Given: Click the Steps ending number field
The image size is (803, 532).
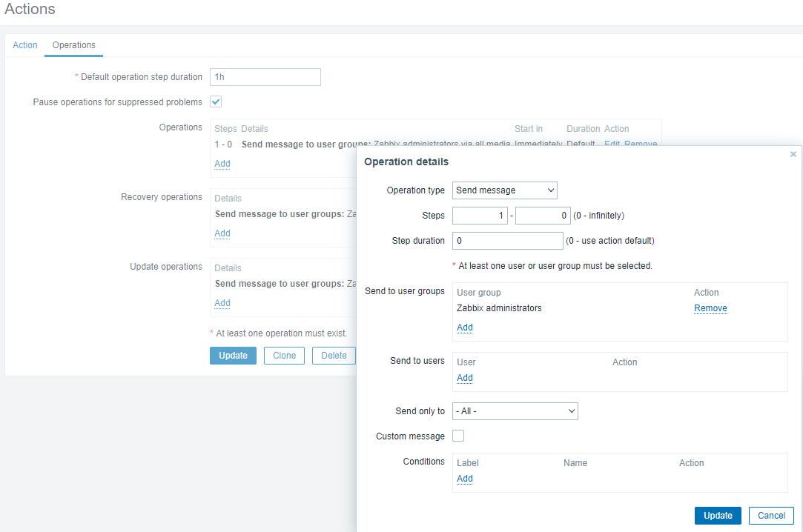Looking at the screenshot, I should pyautogui.click(x=543, y=216).
